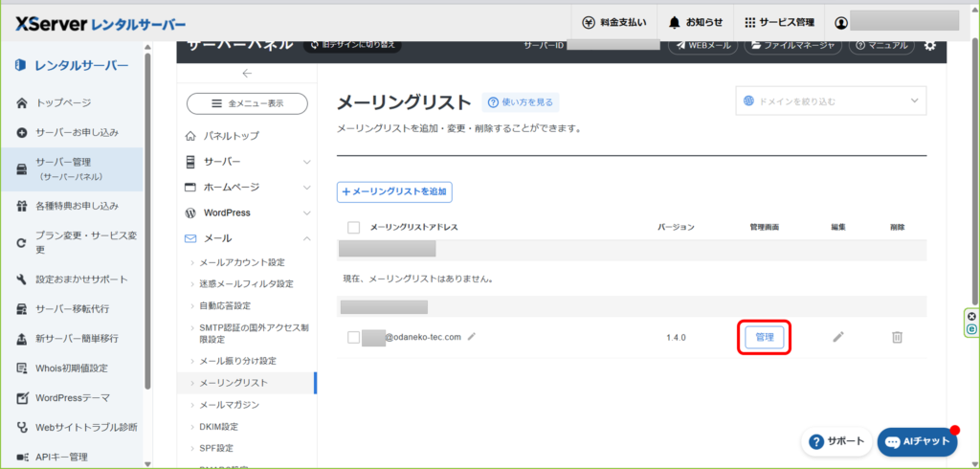Click the back arrow above 全メニュー表示
The width and height of the screenshot is (980, 469).
pos(247,74)
